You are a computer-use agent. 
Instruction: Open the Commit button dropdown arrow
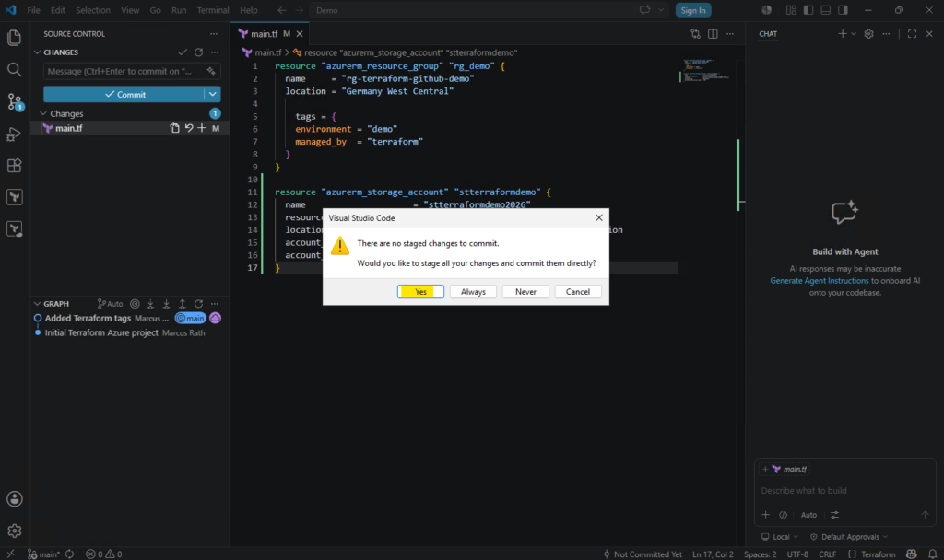coord(213,95)
